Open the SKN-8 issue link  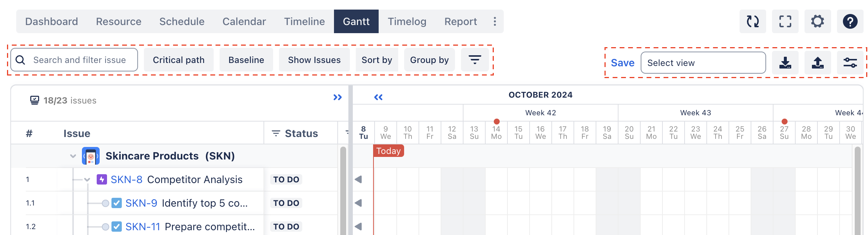(x=127, y=179)
